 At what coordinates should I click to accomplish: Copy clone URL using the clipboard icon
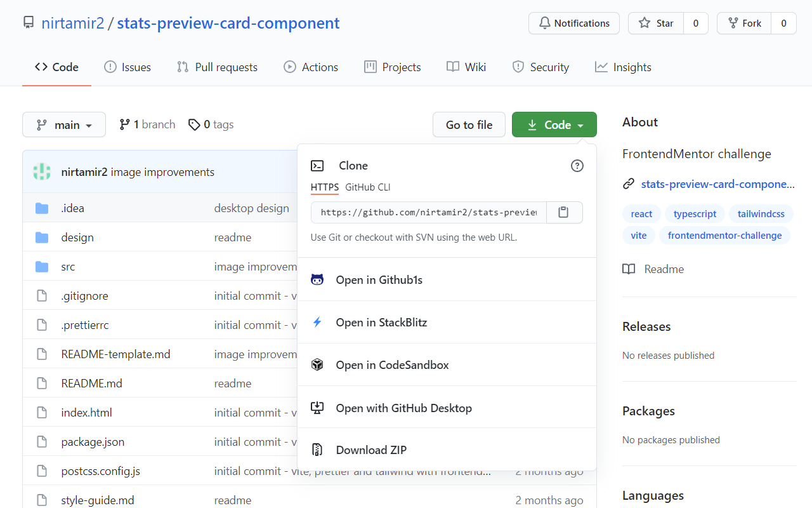(x=564, y=213)
